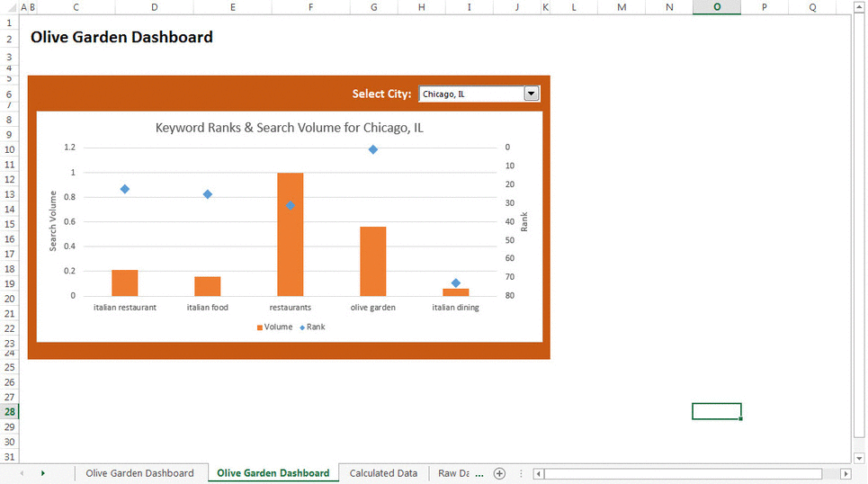Click the scroll up arrow on vertical scrollbar

[859, 7]
